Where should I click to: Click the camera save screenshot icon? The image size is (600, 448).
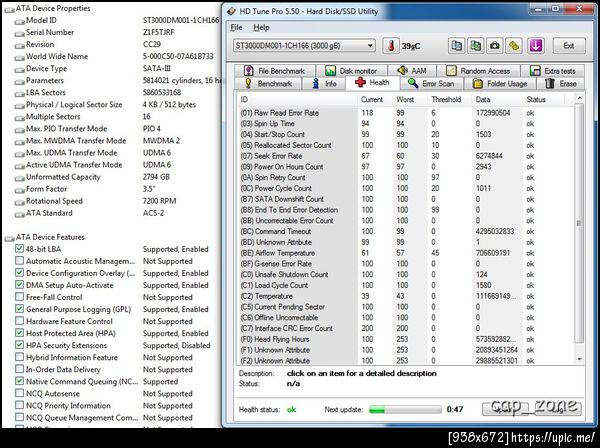point(495,46)
